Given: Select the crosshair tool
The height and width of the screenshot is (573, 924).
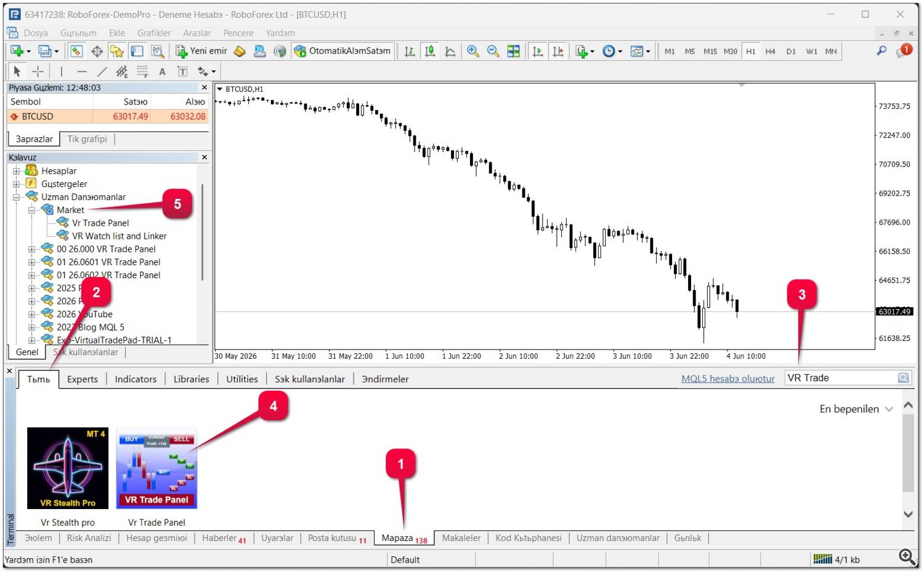Looking at the screenshot, I should point(38,71).
